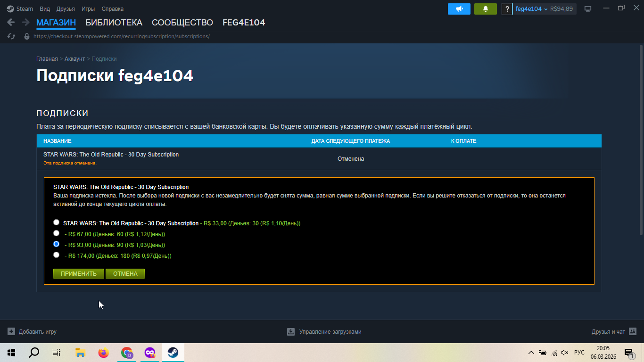Open the Windows notification center icon

click(x=629, y=353)
